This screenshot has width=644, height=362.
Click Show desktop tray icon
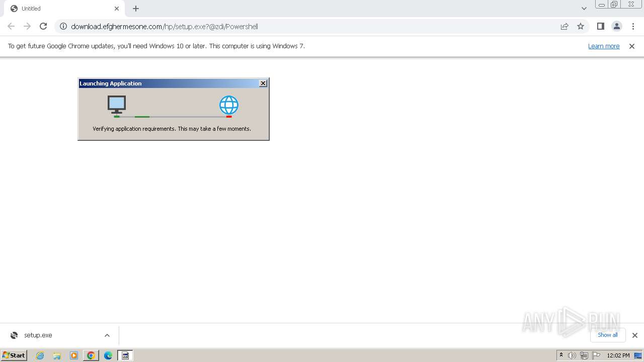(x=638, y=355)
